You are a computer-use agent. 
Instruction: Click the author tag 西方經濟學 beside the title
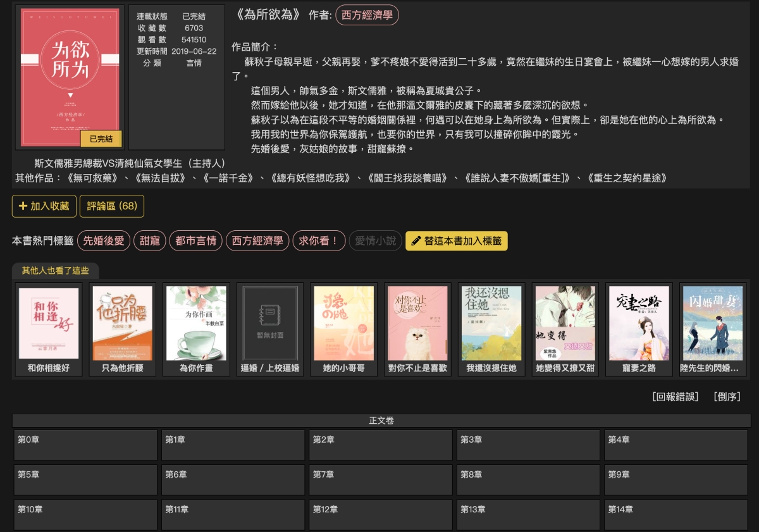pyautogui.click(x=367, y=15)
